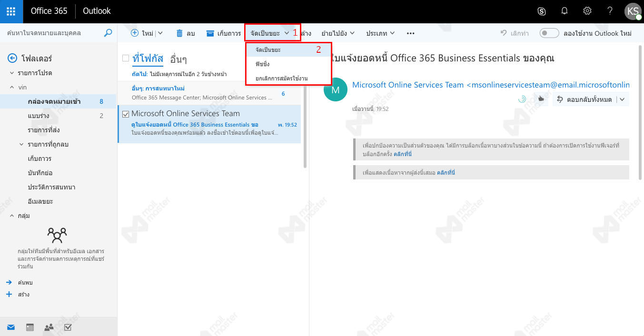
Task: Collapse the vin mailbox tree
Action: click(12, 87)
